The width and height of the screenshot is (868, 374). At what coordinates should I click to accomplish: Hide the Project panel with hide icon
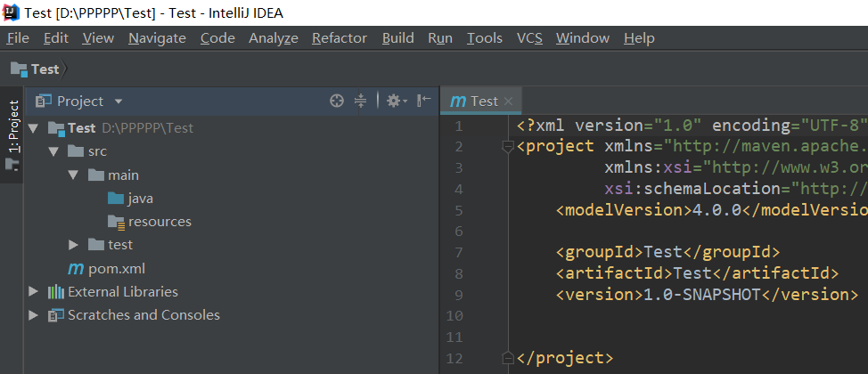pos(424,101)
